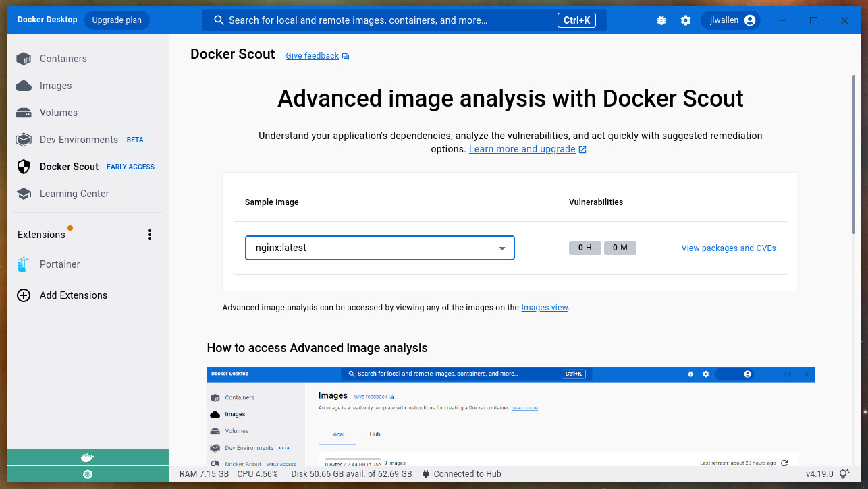This screenshot has width=868, height=489.
Task: Click the Vulnerabilities column header
Action: pyautogui.click(x=596, y=202)
